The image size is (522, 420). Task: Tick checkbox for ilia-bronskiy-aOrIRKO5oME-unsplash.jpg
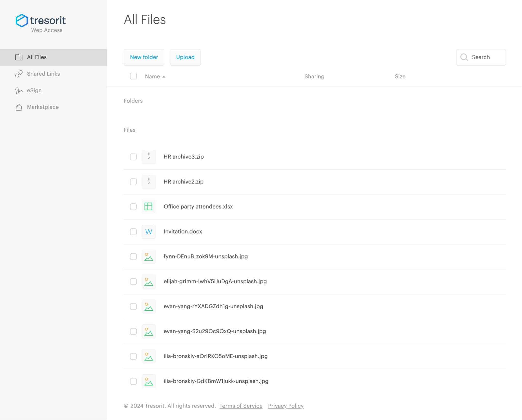133,357
